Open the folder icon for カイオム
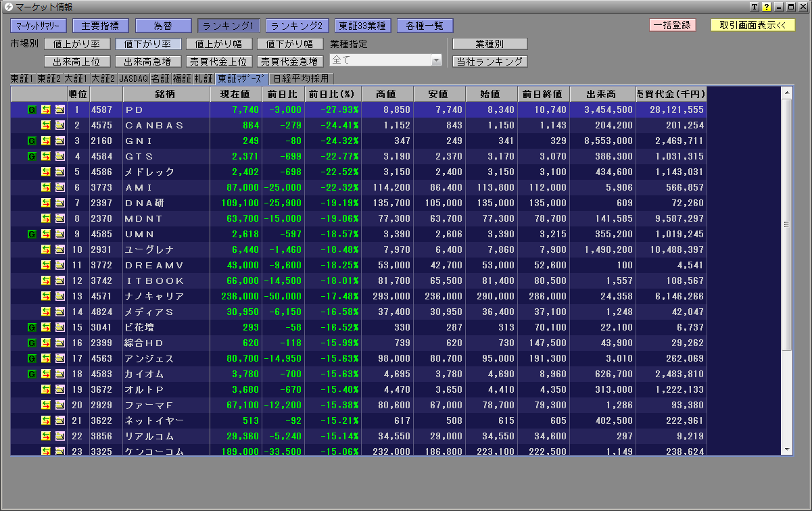This screenshot has width=812, height=511. coord(60,374)
